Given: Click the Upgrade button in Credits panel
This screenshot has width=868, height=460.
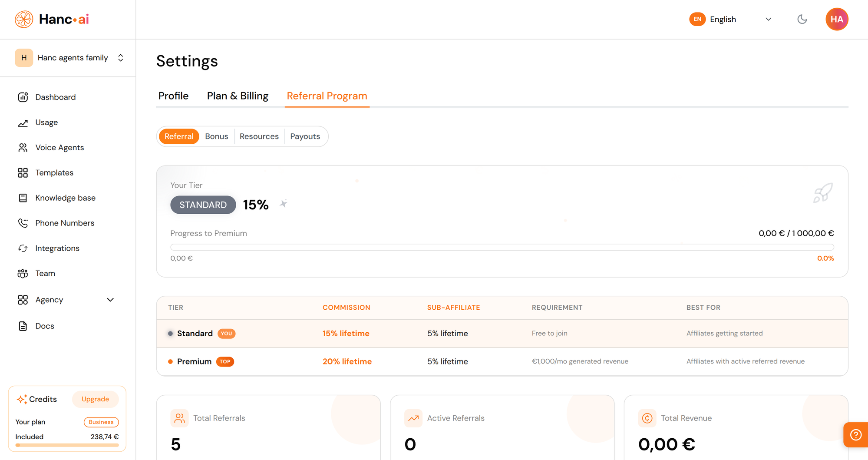Looking at the screenshot, I should pos(95,399).
